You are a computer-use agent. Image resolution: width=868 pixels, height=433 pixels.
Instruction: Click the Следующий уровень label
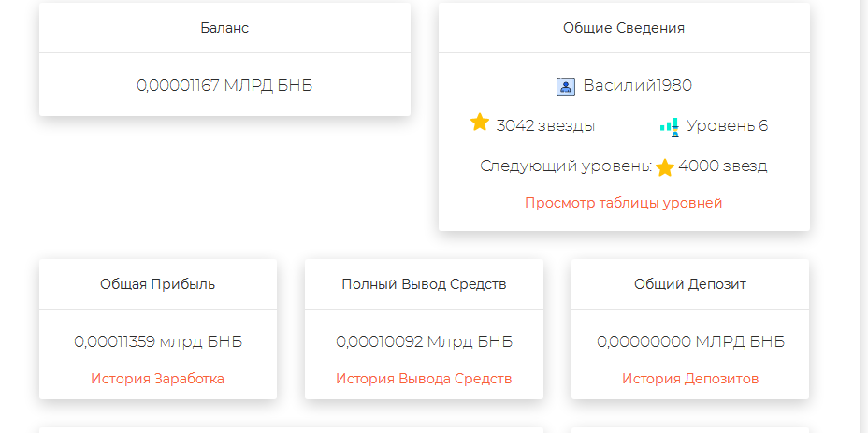tap(566, 166)
